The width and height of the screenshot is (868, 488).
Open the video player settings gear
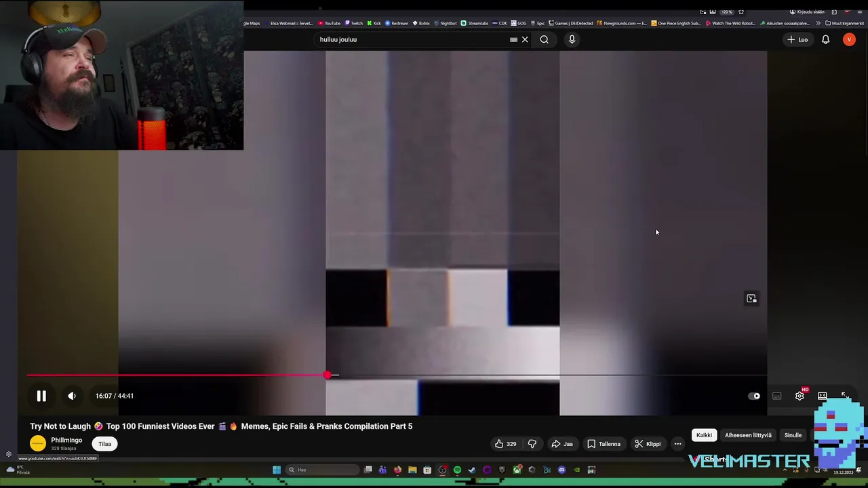click(x=800, y=396)
